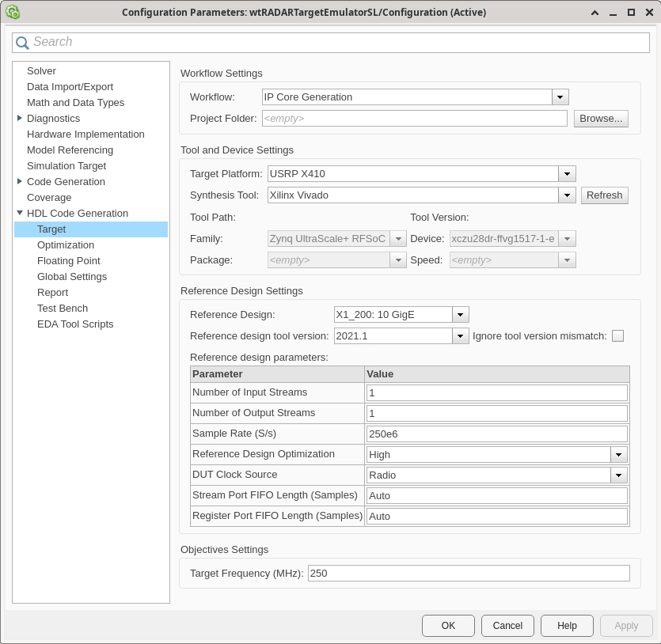
Task: Select Optimization under HDL Code Generation
Action: [66, 244]
